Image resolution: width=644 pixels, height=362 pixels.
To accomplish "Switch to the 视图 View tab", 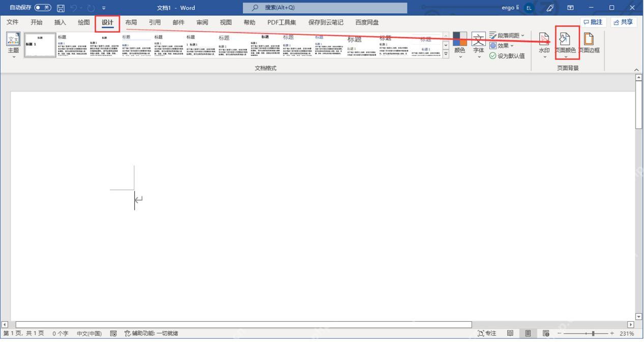I will click(x=226, y=22).
